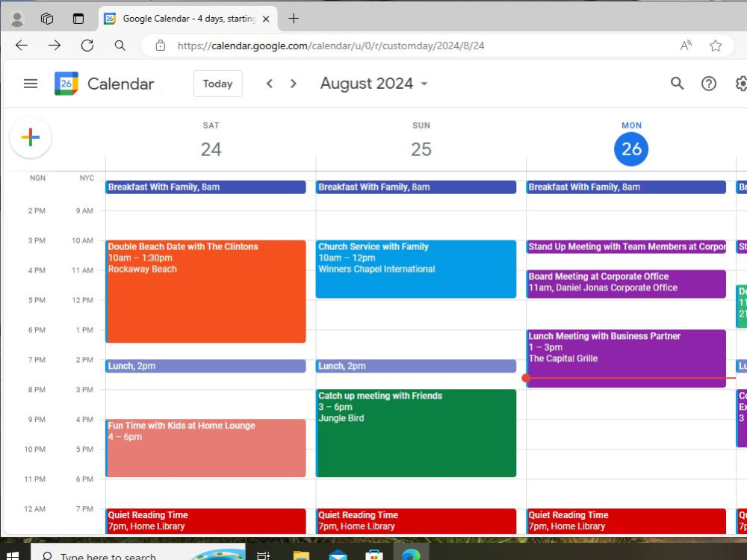Add page to favorites star

(x=715, y=46)
